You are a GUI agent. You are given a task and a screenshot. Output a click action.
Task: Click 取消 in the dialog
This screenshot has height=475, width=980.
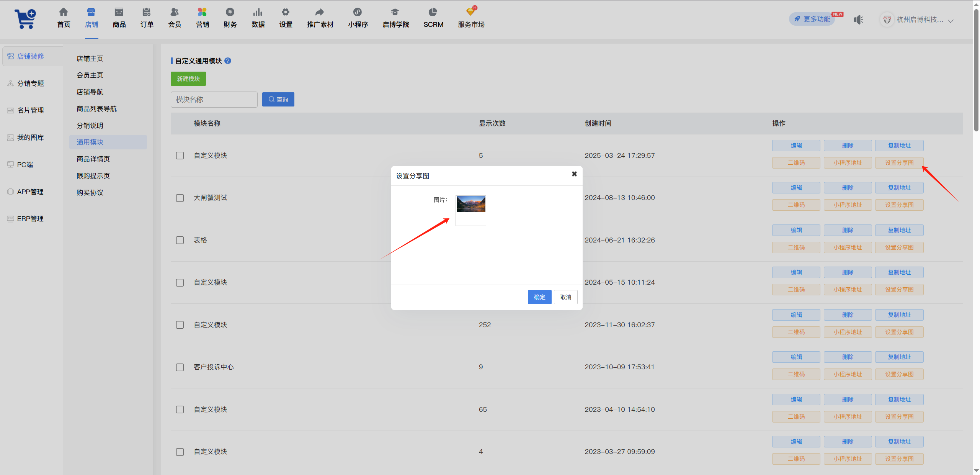(566, 297)
